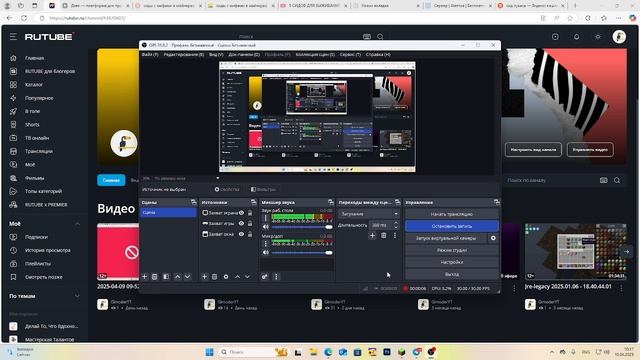Open source properties gear in Sources toolbar
Viewport: 640px width, 360px height.
[226, 276]
